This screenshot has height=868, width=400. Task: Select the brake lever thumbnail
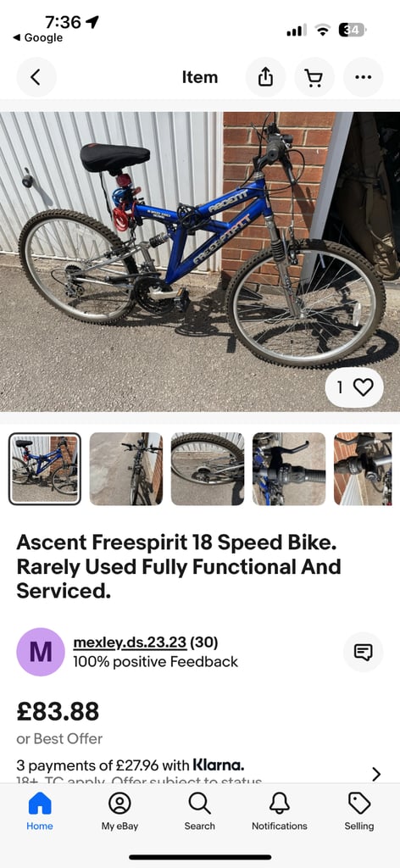(289, 469)
